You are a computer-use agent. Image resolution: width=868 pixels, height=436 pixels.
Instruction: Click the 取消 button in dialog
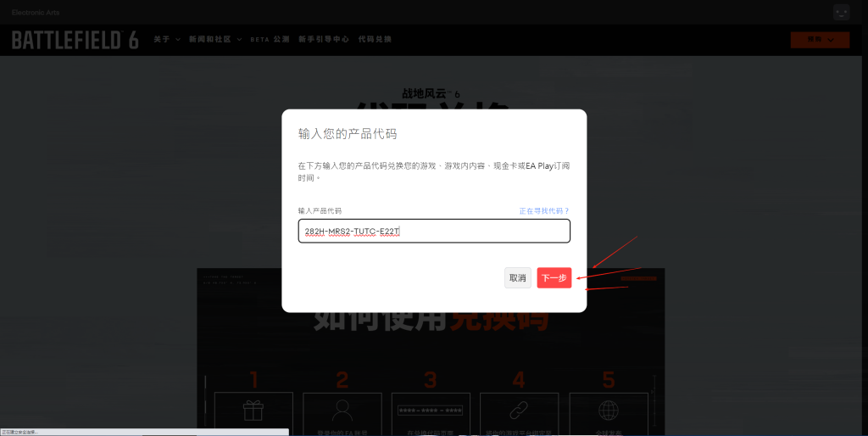click(518, 277)
